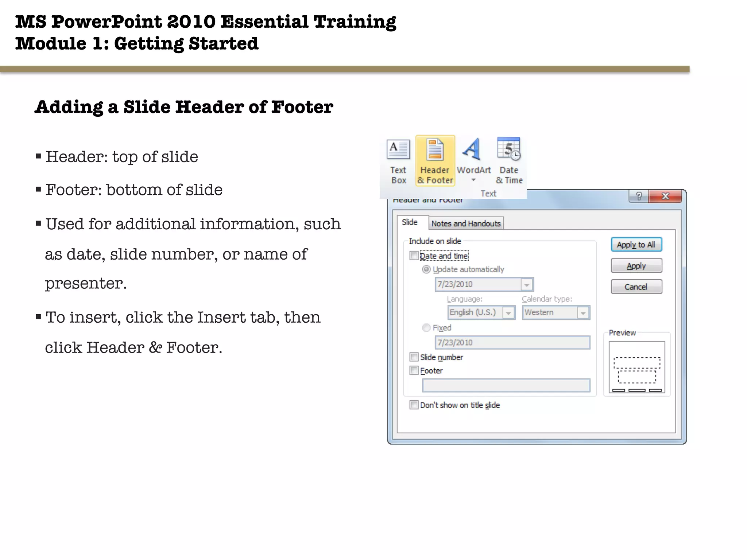
Task: Open the WordArt gallery icon
Action: click(x=473, y=150)
